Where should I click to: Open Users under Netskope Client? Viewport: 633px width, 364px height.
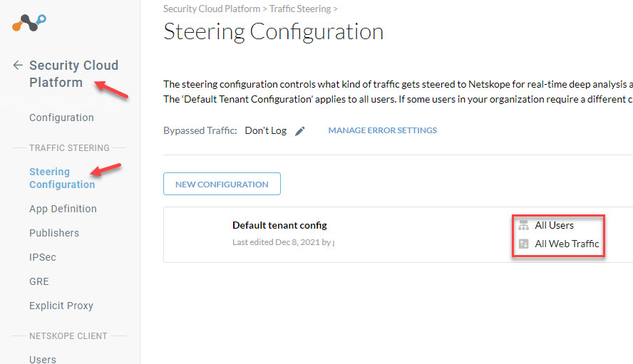pos(42,359)
